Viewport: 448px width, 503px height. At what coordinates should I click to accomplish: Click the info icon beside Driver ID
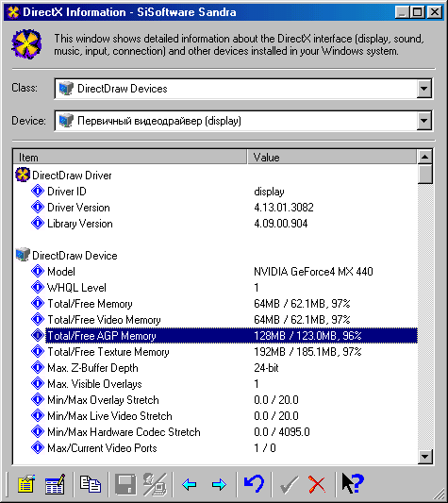tap(38, 191)
